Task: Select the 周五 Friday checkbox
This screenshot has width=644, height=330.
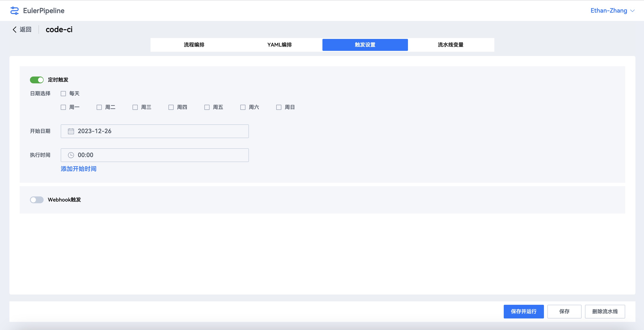Action: (207, 108)
